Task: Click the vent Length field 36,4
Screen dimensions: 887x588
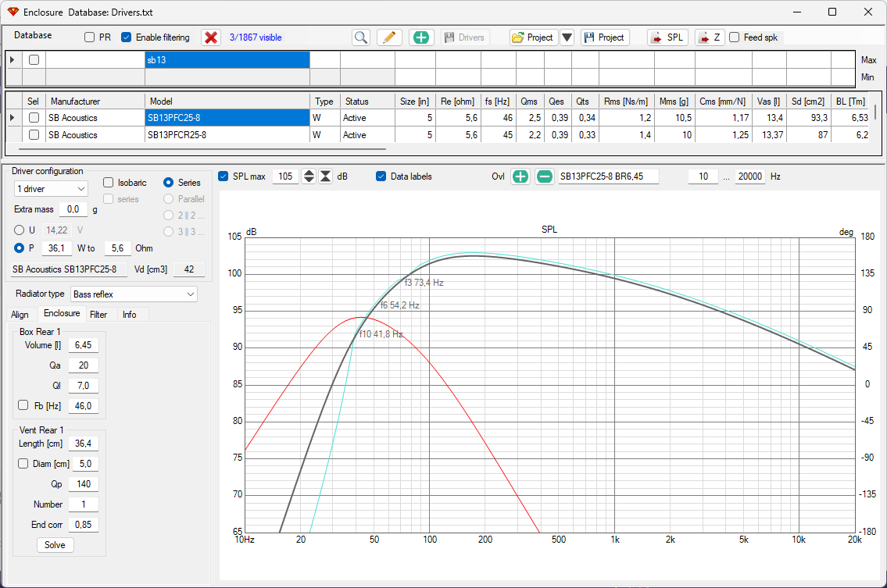Action: [84, 444]
